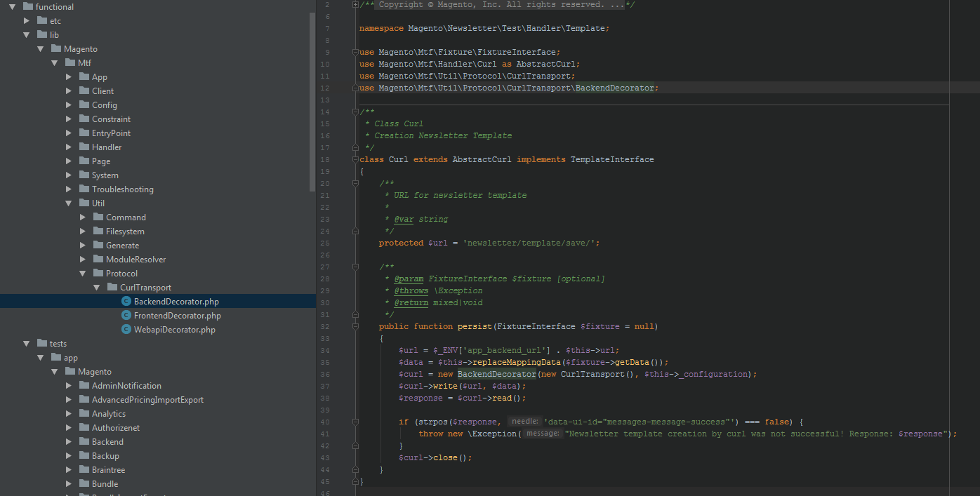Click the 'app_backend_url' string
The image size is (980, 496).
(x=507, y=350)
